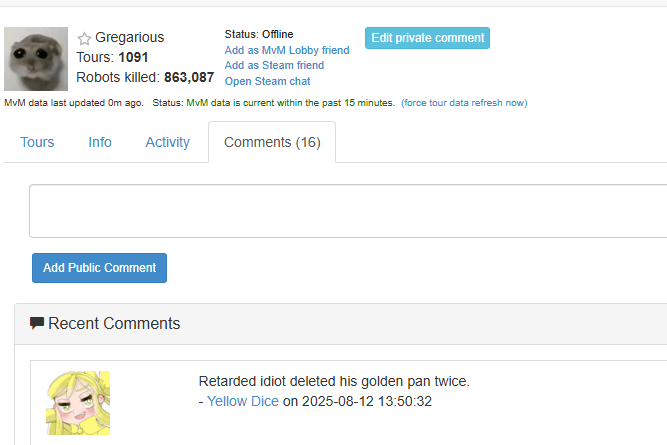Open Steam chat with this player
Screen dimensions: 667x445
point(268,81)
